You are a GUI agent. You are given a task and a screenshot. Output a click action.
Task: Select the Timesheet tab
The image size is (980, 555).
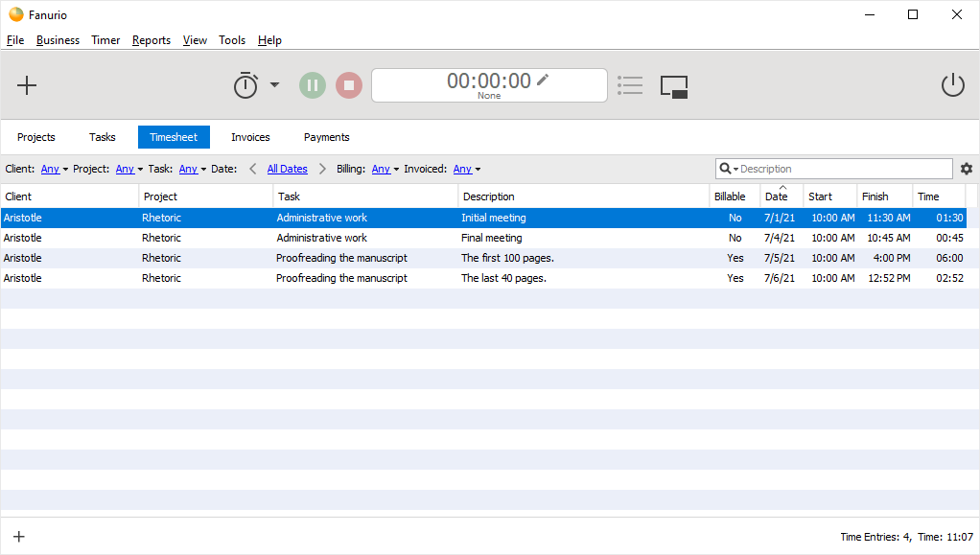pos(174,137)
